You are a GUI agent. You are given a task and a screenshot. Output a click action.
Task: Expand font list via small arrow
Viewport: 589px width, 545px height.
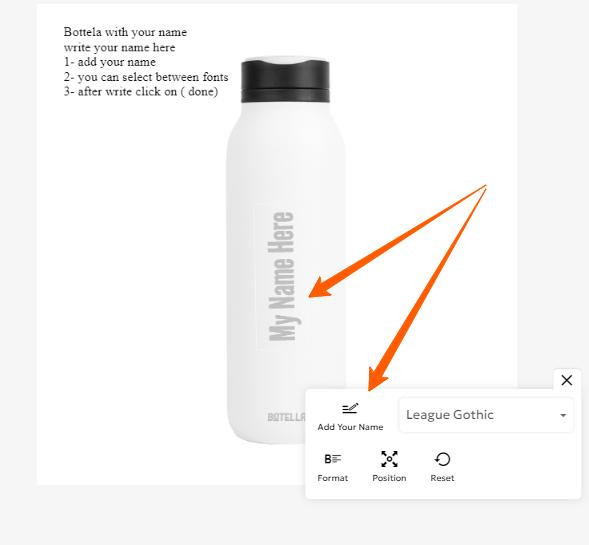click(x=563, y=415)
